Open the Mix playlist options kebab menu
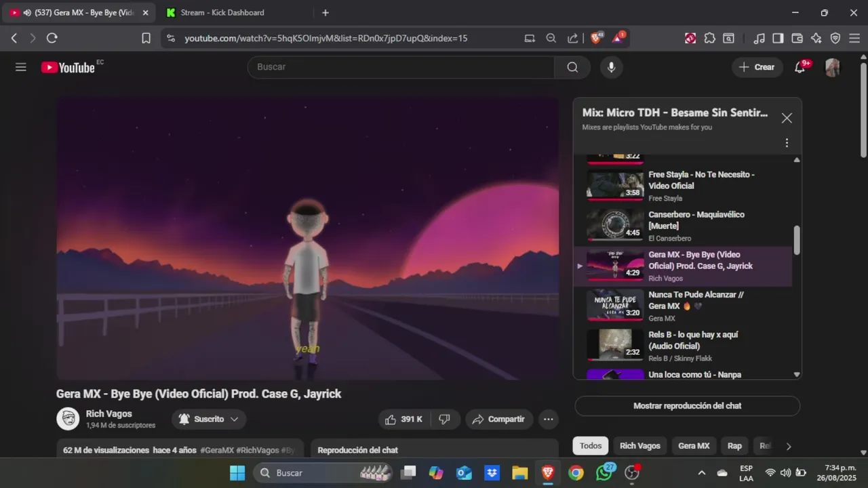Screen dimensions: 868x488 (x=787, y=143)
